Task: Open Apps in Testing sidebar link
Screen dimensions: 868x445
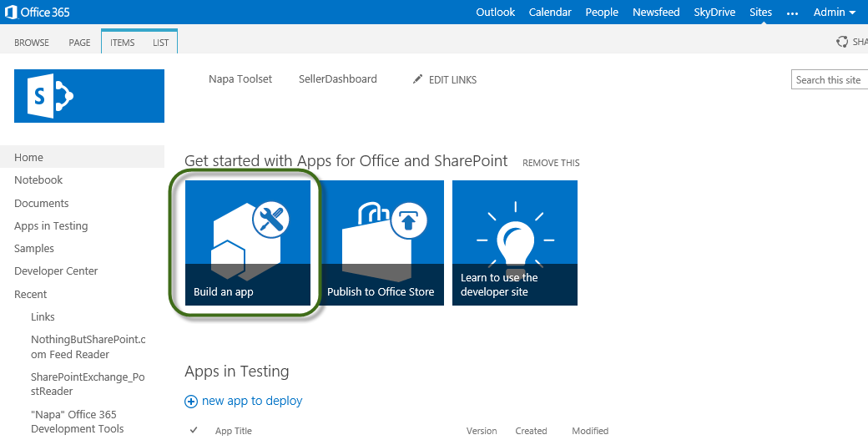Action: (51, 225)
